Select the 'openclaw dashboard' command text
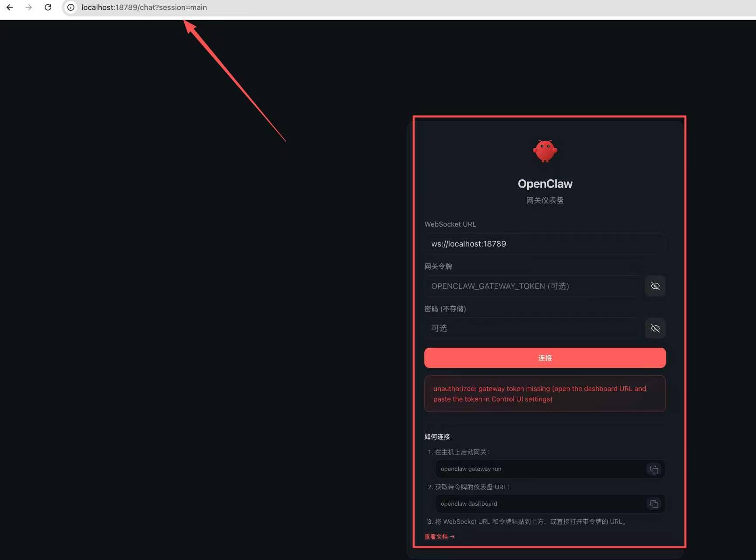The width and height of the screenshot is (756, 560). (x=469, y=504)
